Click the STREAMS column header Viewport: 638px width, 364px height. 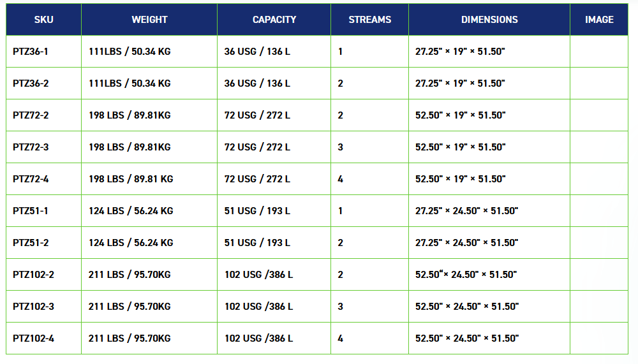pyautogui.click(x=369, y=20)
